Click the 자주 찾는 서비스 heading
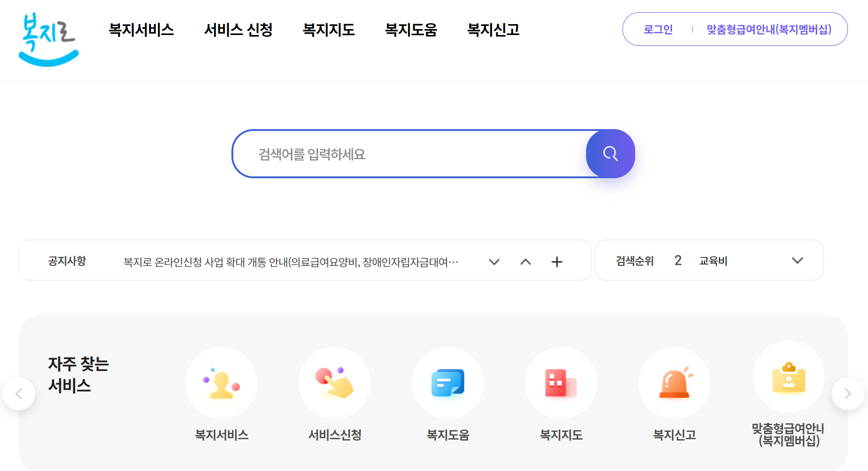Image resolution: width=868 pixels, height=471 pixels. (78, 375)
